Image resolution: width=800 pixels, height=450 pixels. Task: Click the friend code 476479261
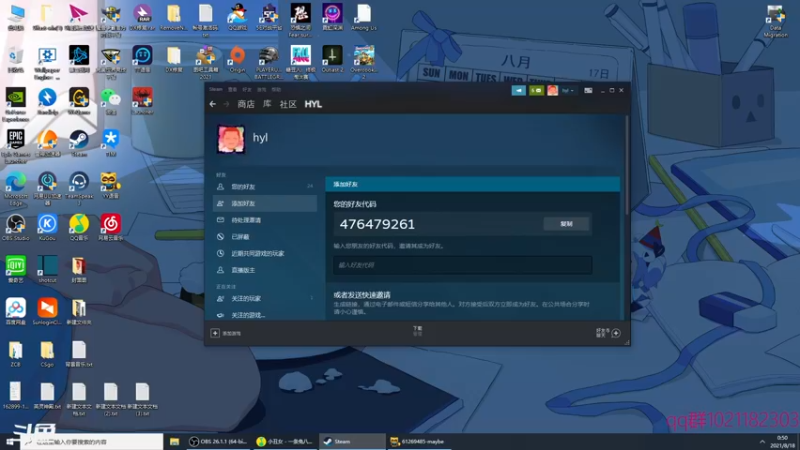[x=377, y=224]
